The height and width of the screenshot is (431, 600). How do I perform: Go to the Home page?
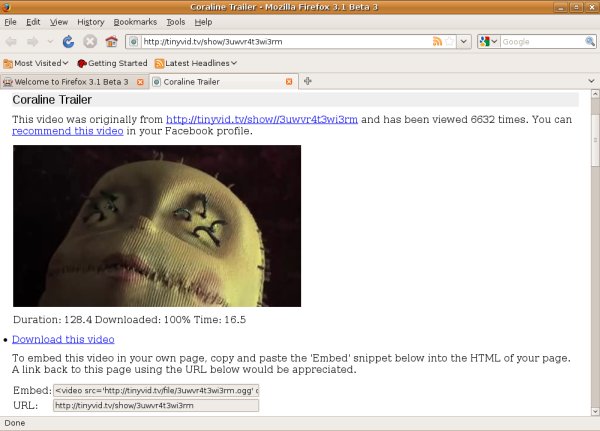click(111, 41)
